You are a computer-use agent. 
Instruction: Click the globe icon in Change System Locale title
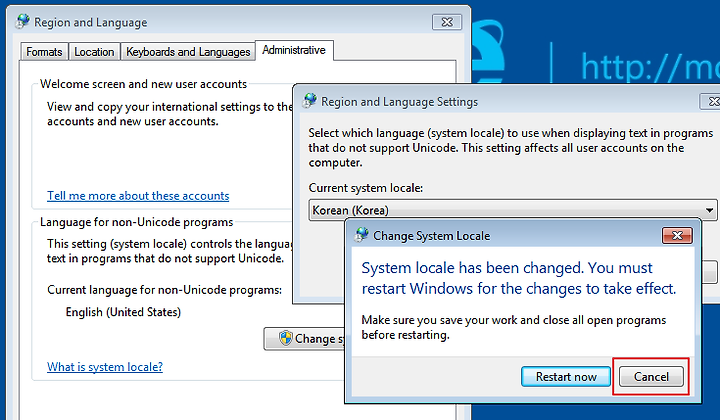pos(362,235)
